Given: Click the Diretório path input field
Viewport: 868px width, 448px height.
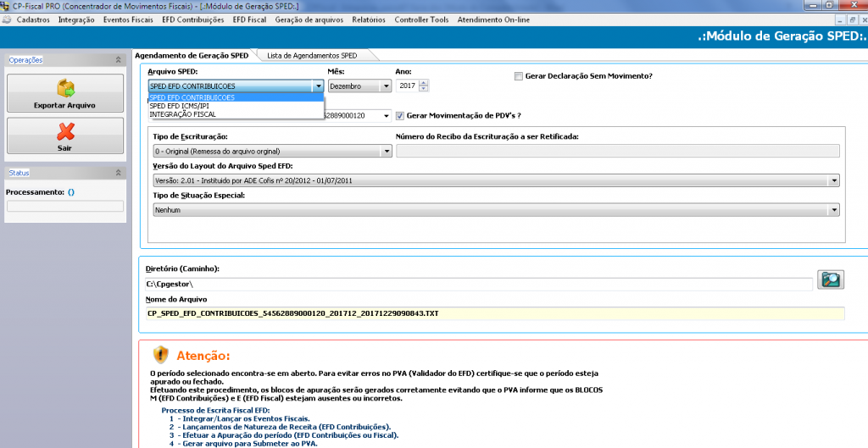Looking at the screenshot, I should coord(479,285).
